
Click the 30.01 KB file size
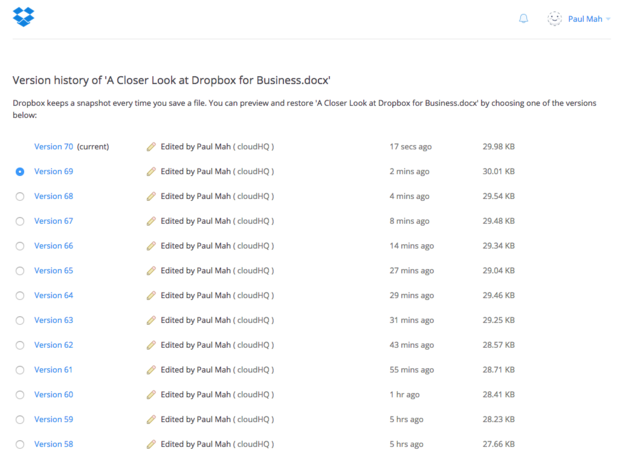point(499,172)
